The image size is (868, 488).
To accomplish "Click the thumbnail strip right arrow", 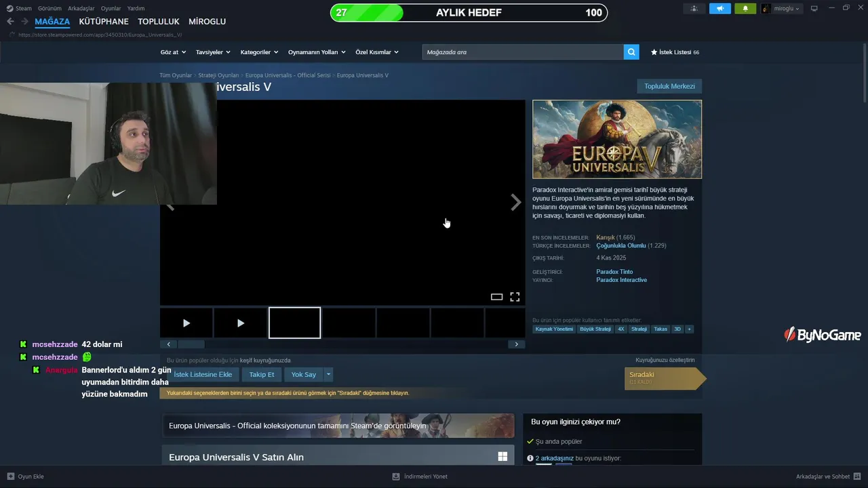I will pos(516,344).
